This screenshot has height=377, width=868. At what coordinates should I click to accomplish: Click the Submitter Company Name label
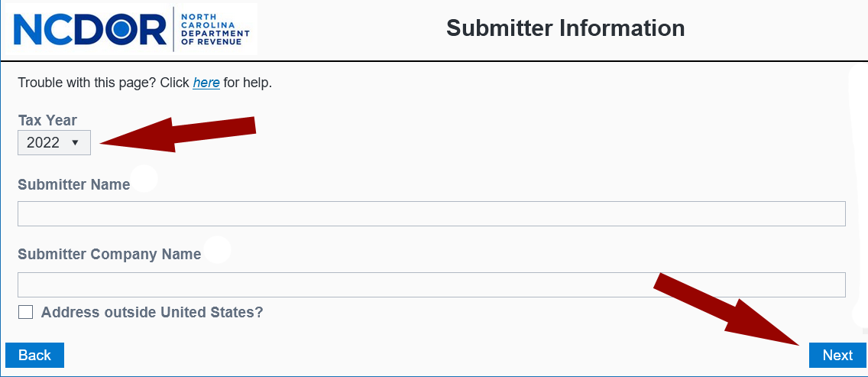click(109, 255)
